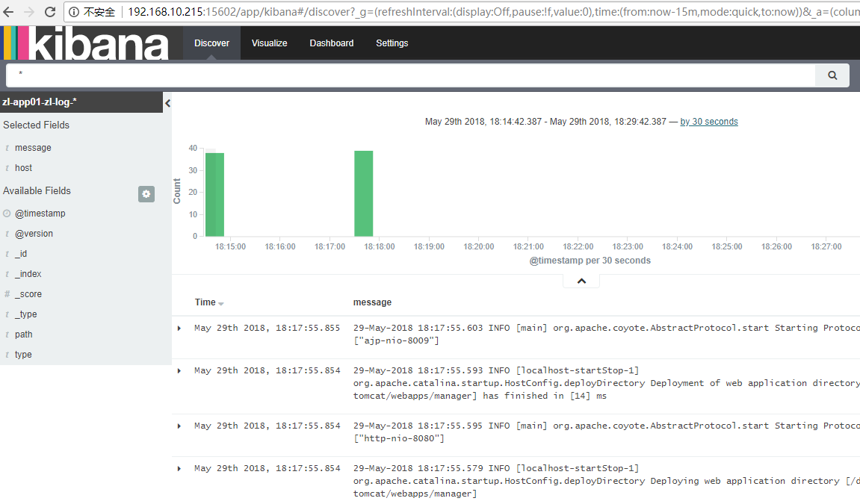The height and width of the screenshot is (504, 860).
Task: Click the _type available field
Action: tap(26, 314)
